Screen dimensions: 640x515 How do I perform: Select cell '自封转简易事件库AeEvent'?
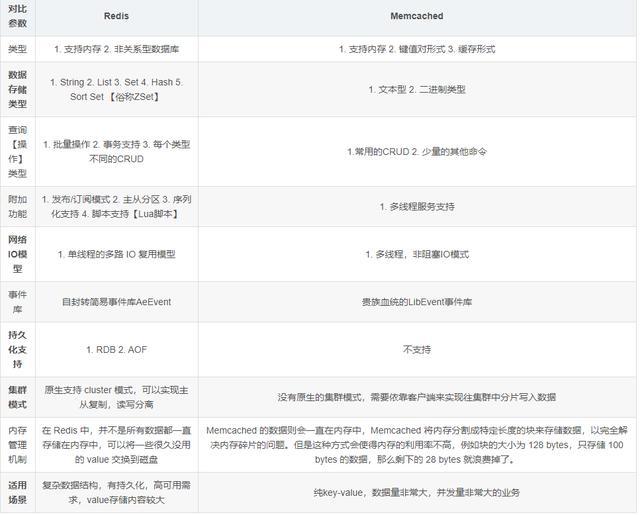point(116,302)
